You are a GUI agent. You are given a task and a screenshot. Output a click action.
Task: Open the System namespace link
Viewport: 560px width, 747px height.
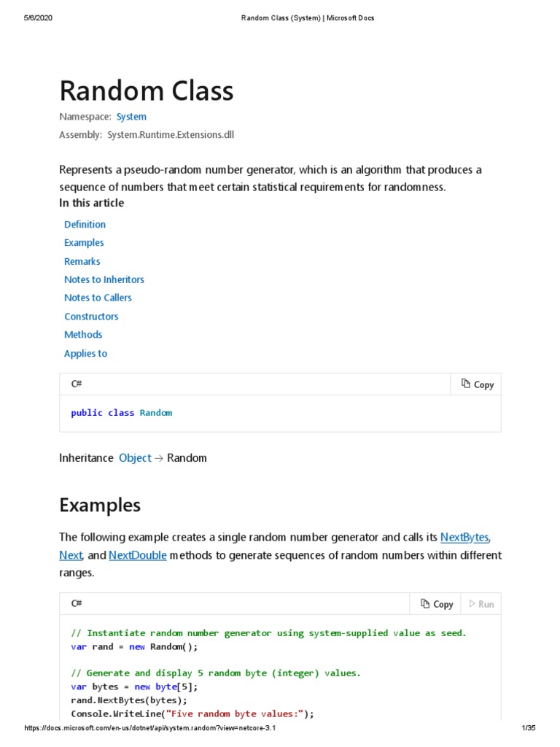131,117
